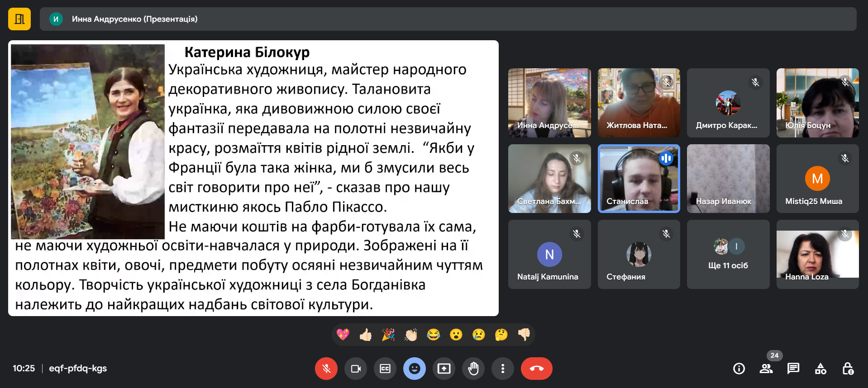Unmute the microphone in the call controls

(x=326, y=369)
